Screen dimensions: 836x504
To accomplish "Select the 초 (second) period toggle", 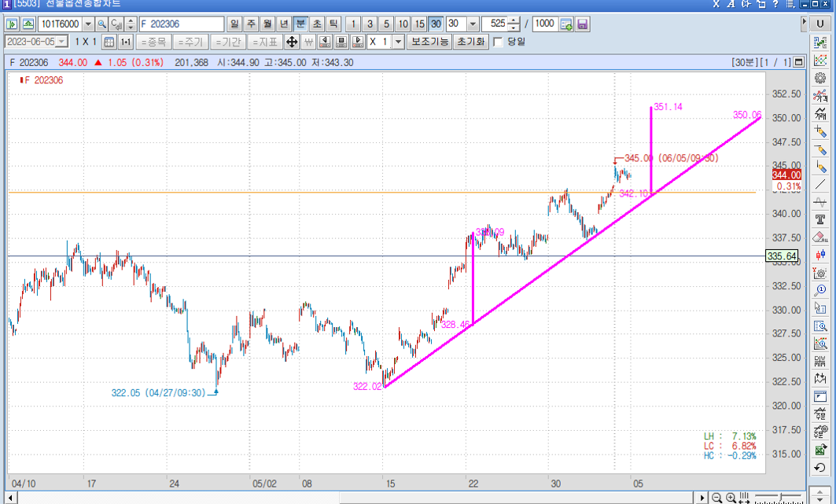I will pos(317,24).
